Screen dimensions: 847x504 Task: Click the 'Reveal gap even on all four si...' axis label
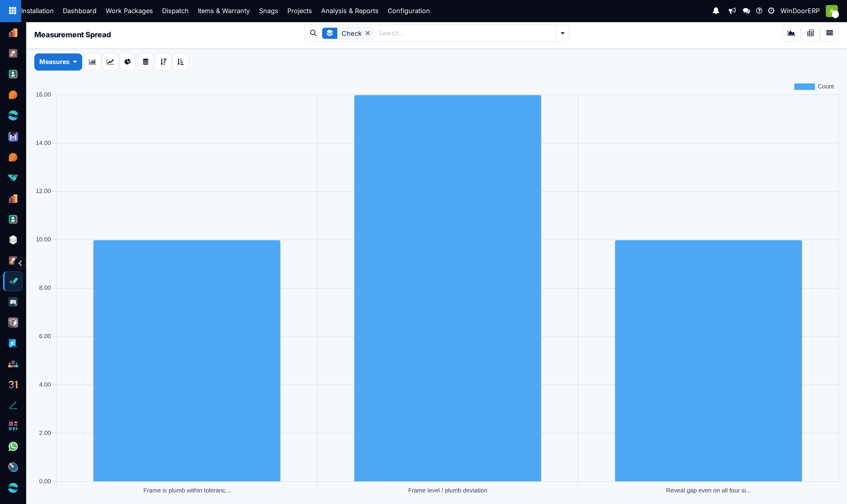pyautogui.click(x=708, y=490)
